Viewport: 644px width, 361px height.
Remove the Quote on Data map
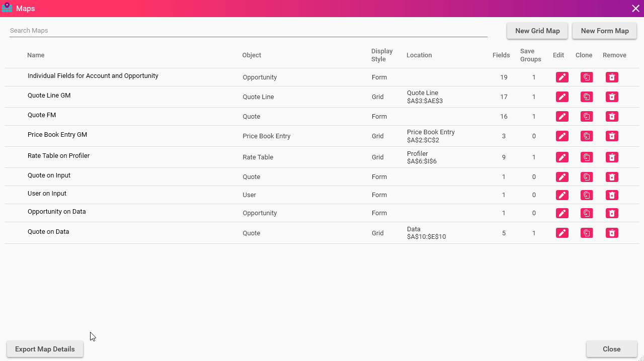612,233
